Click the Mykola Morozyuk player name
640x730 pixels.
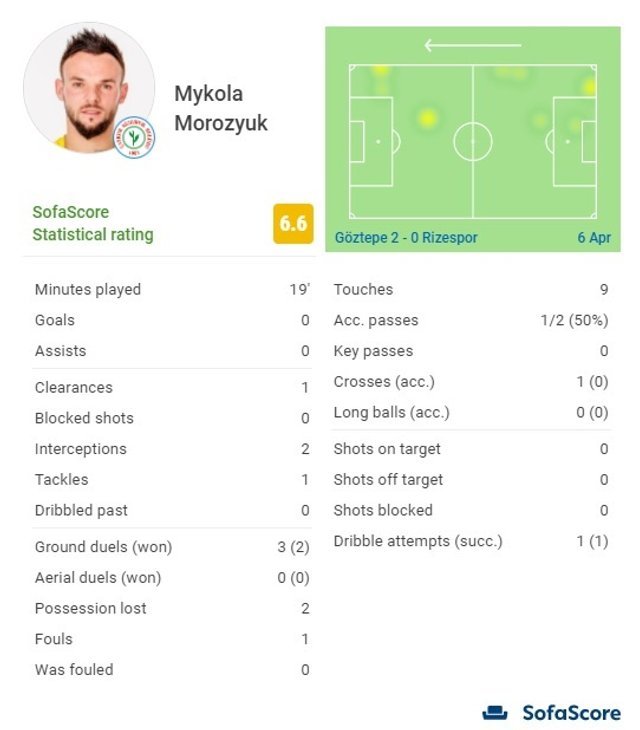pyautogui.click(x=220, y=108)
